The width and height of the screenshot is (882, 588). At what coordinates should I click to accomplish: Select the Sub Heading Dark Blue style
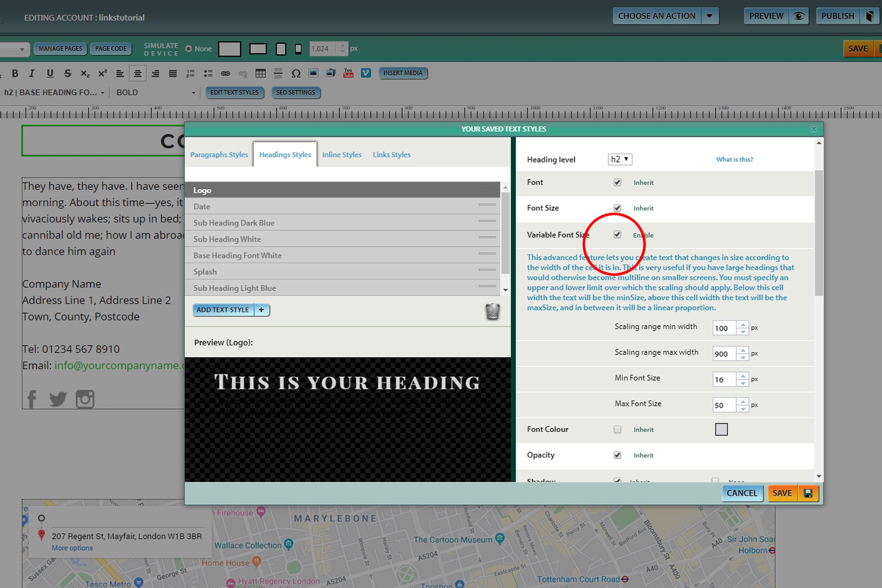coord(234,223)
